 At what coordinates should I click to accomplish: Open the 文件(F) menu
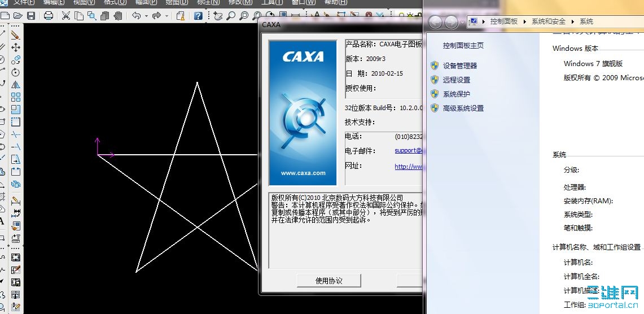pyautogui.click(x=23, y=2)
